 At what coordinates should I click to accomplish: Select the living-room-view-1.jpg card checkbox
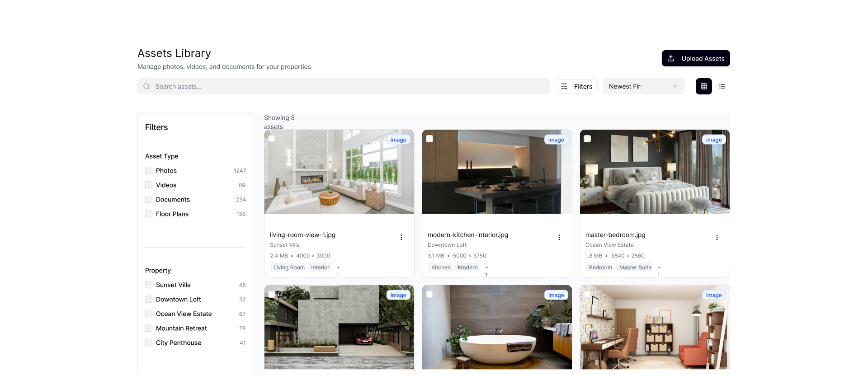(x=272, y=139)
